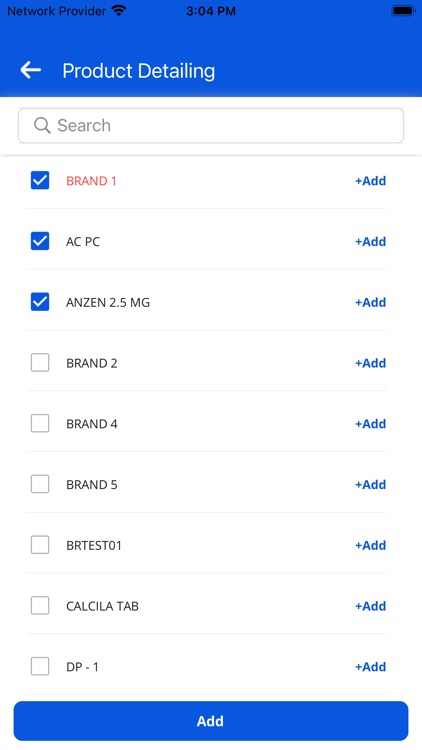422x750 pixels.
Task: Click the search magnifier icon
Action: 42,125
